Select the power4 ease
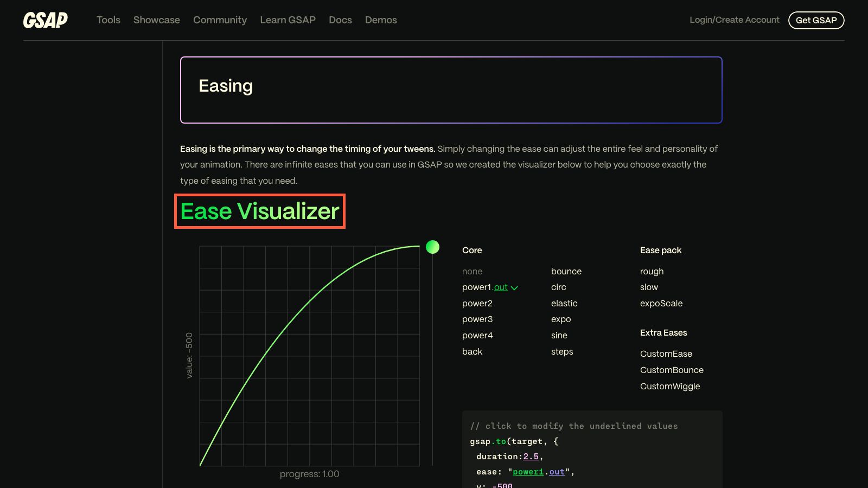Viewport: 868px width, 488px height. pyautogui.click(x=477, y=336)
